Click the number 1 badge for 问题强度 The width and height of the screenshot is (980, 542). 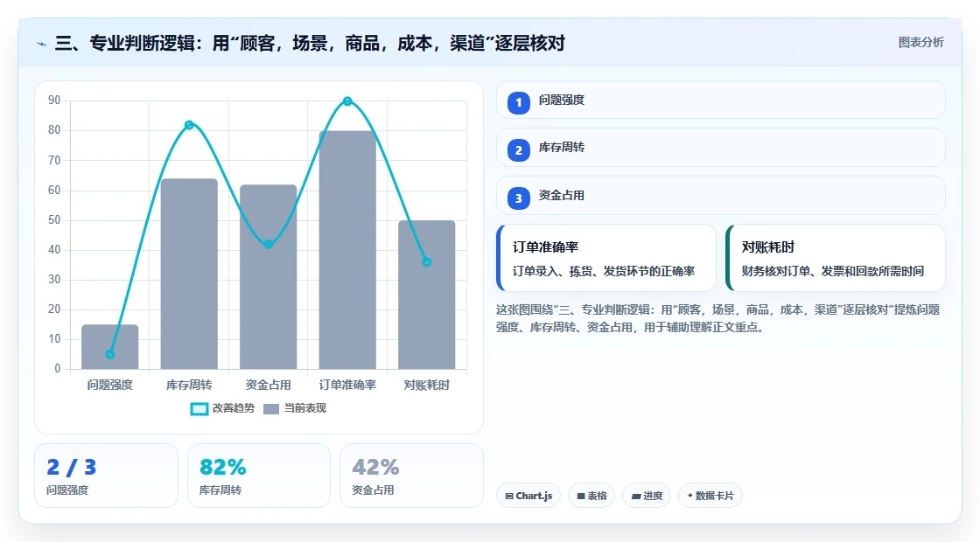(x=518, y=102)
